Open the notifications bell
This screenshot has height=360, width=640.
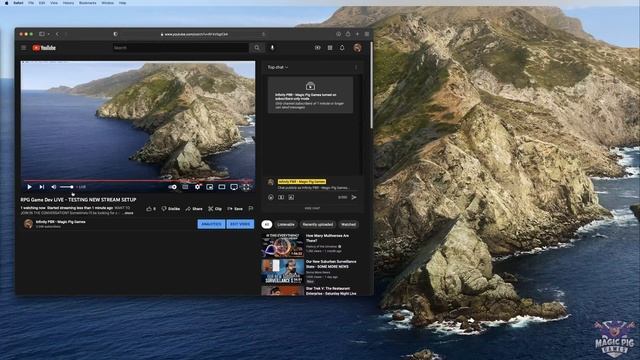coord(342,48)
